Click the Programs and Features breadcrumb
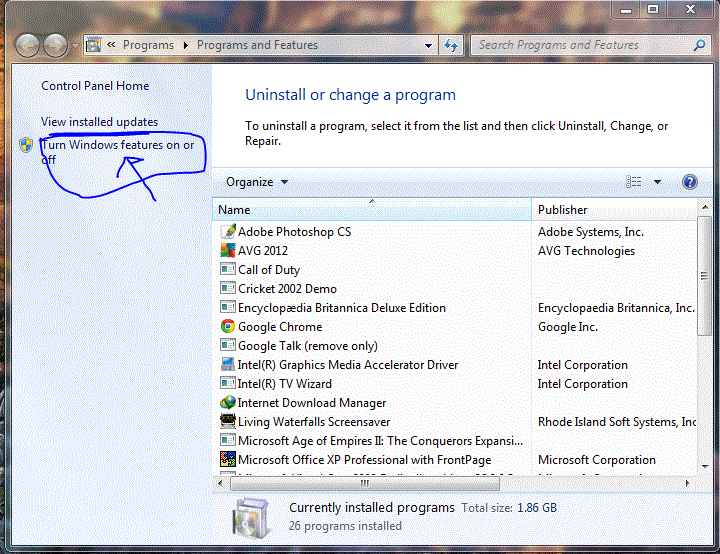Screen dimensions: 720x554 coord(257,45)
